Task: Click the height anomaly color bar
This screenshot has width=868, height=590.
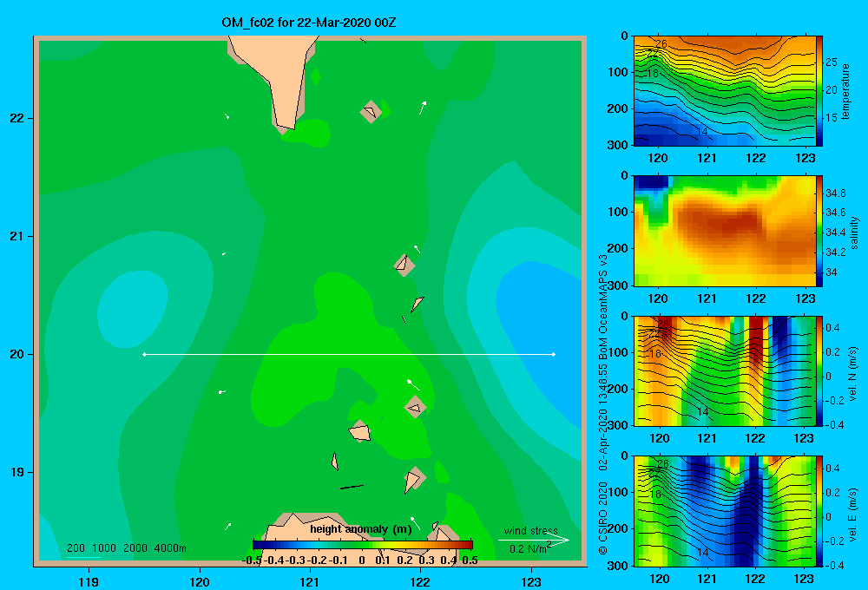Action: (363, 545)
